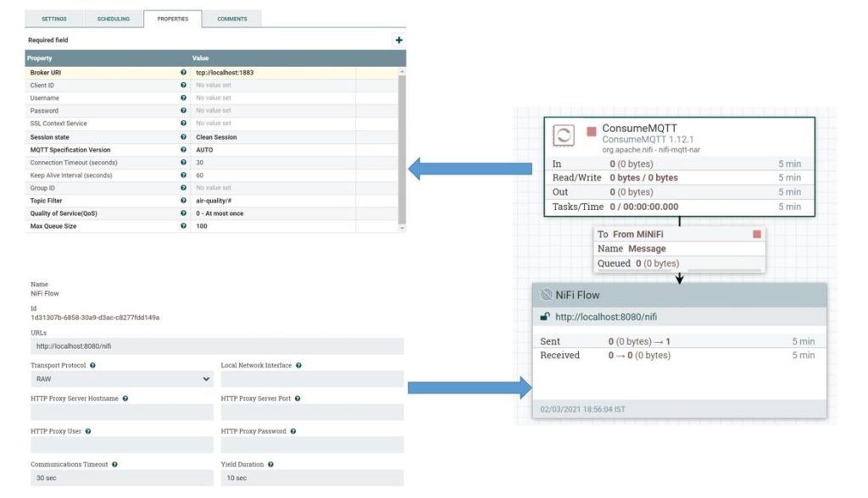Click the plus icon to add a new property
Viewport: 868px width, 498px height.
398,39
